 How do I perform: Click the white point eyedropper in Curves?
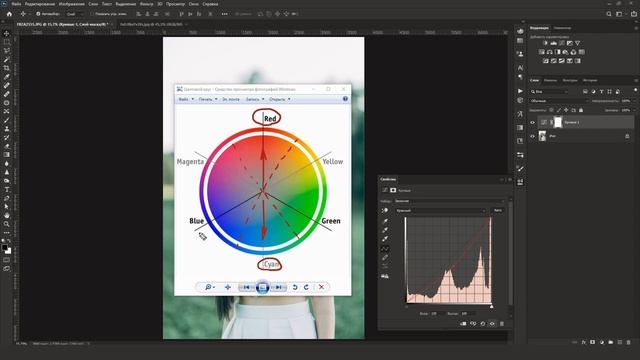tap(385, 239)
